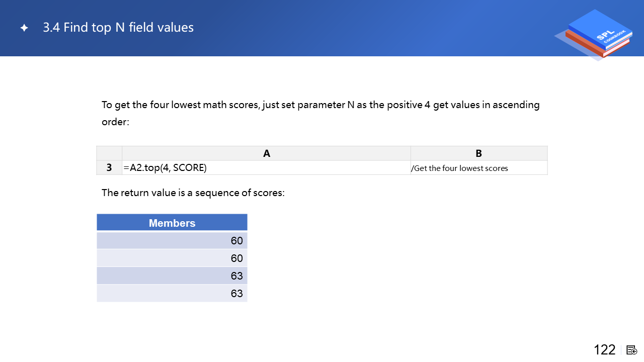This screenshot has height=362, width=644.
Task: Select the slide title '3.4 Find top N field values'
Action: click(118, 28)
